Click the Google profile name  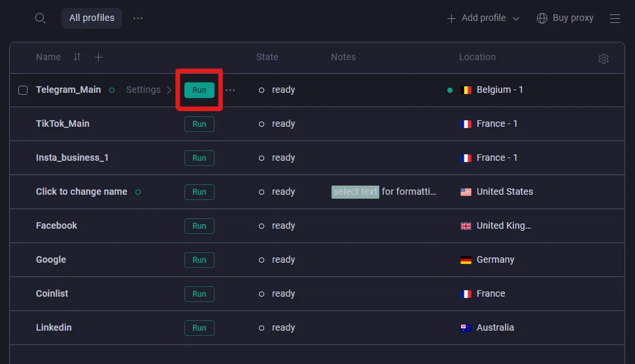50,259
